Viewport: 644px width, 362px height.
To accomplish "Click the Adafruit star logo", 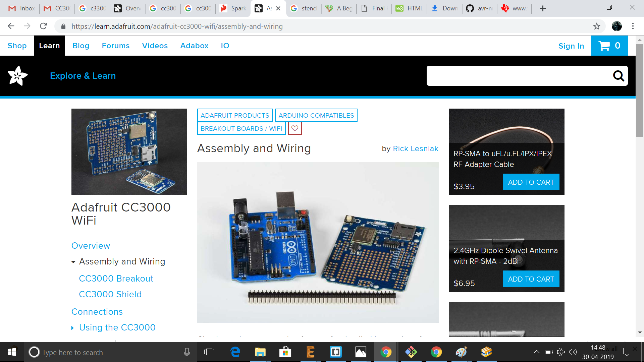I will pos(17,76).
